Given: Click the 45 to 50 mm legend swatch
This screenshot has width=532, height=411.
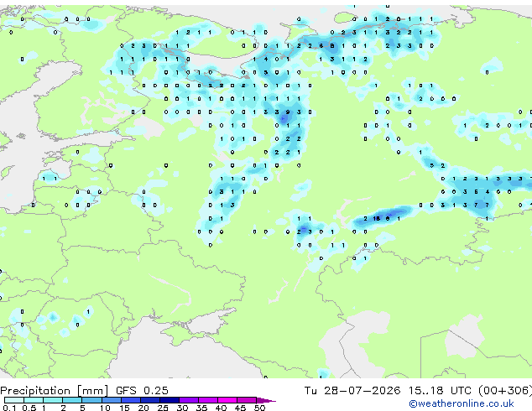Looking at the screenshot, I should [247, 400].
